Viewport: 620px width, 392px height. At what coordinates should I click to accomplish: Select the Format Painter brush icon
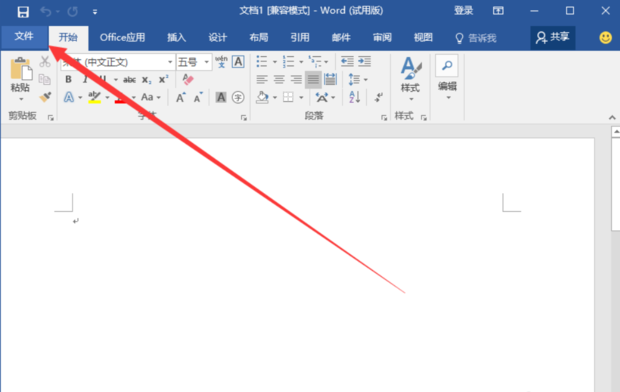point(45,97)
